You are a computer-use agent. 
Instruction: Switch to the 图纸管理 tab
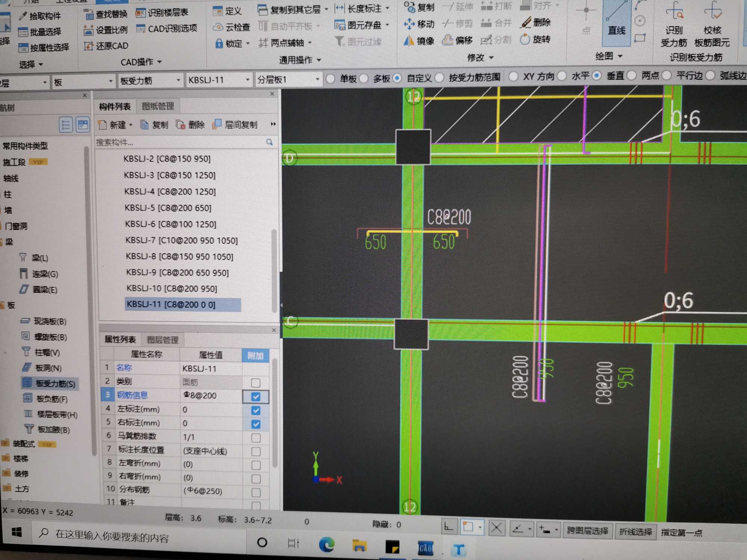158,106
